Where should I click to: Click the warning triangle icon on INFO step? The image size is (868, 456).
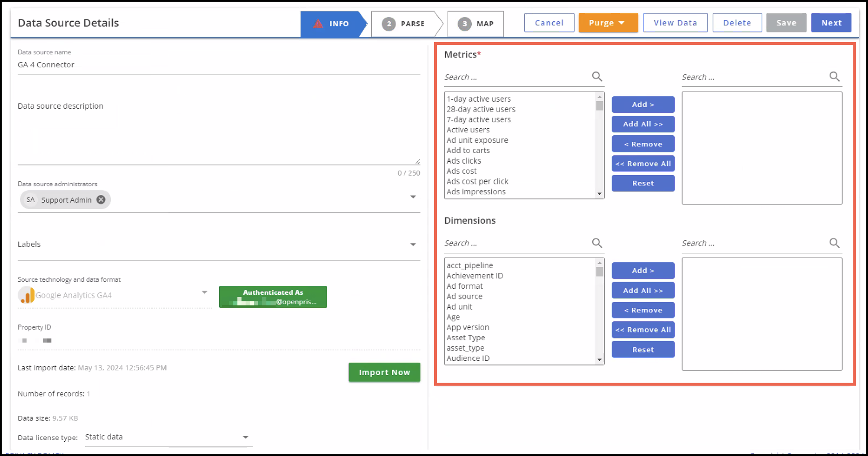pos(318,24)
